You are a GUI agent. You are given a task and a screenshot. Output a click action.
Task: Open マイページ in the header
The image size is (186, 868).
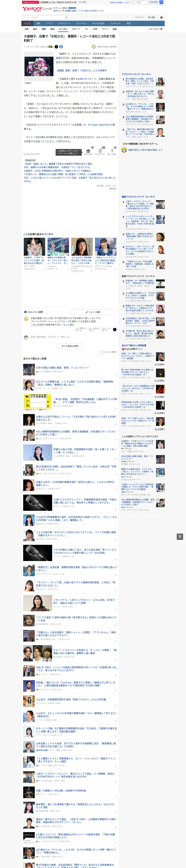click(x=139, y=17)
